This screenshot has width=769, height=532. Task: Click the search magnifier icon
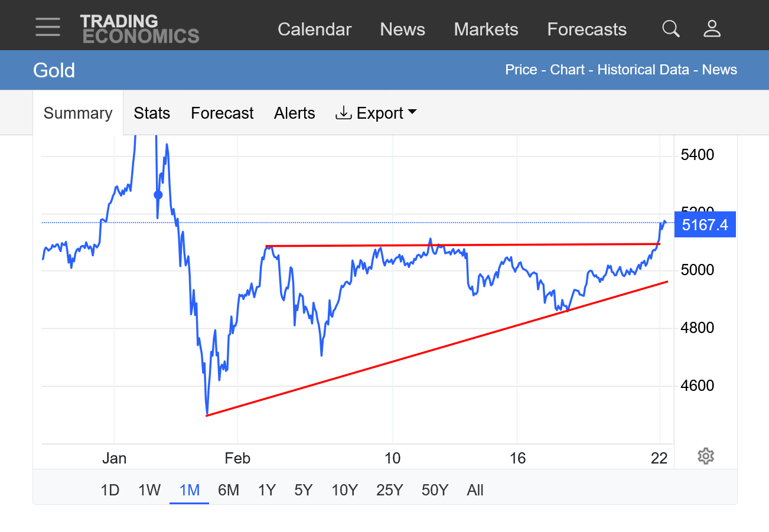[x=670, y=28]
